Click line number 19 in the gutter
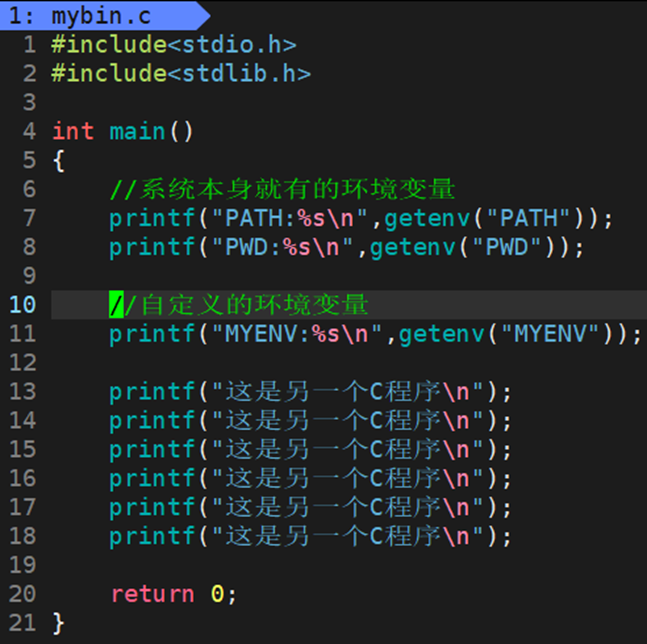 [23, 565]
